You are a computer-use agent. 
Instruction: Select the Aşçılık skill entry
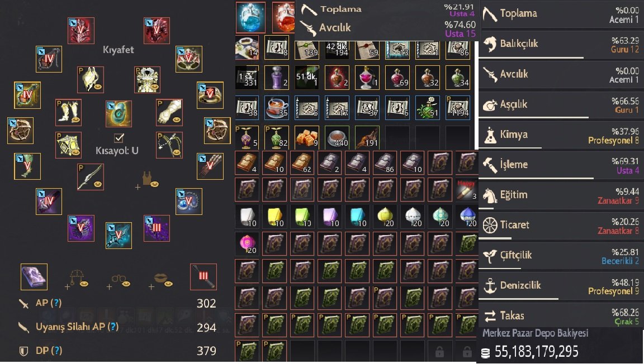click(x=561, y=104)
